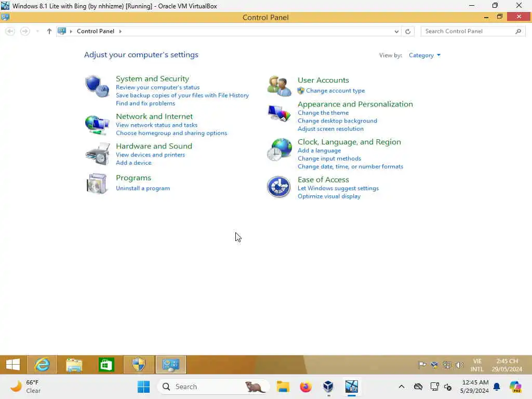Click Change input methods
The image size is (532, 399).
pos(329,158)
